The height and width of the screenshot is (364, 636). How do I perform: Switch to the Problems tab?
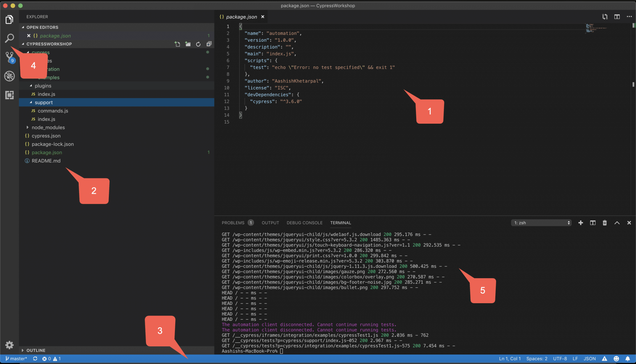[233, 223]
